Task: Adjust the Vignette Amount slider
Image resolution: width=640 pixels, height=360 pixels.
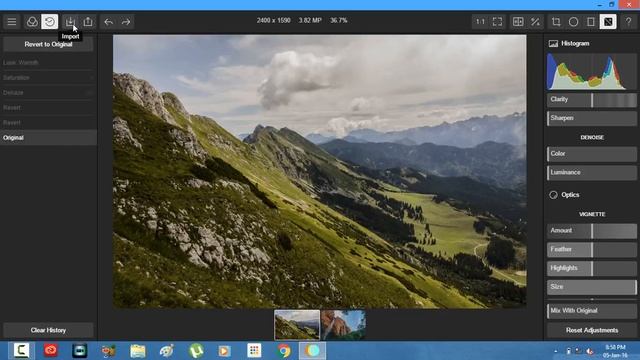Action: tap(592, 231)
